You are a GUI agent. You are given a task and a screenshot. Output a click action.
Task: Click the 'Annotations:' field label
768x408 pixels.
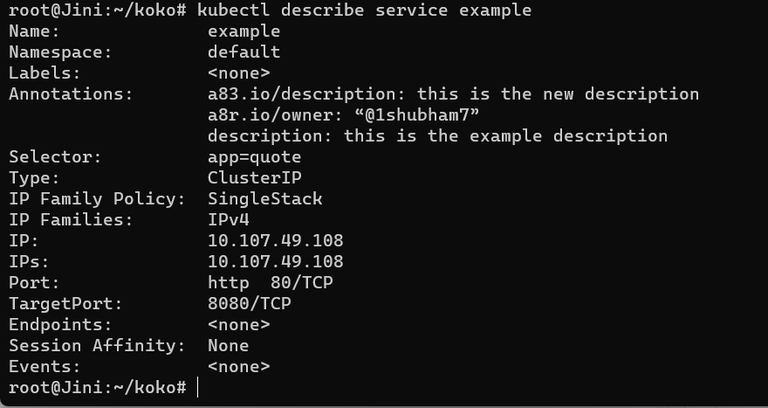71,94
